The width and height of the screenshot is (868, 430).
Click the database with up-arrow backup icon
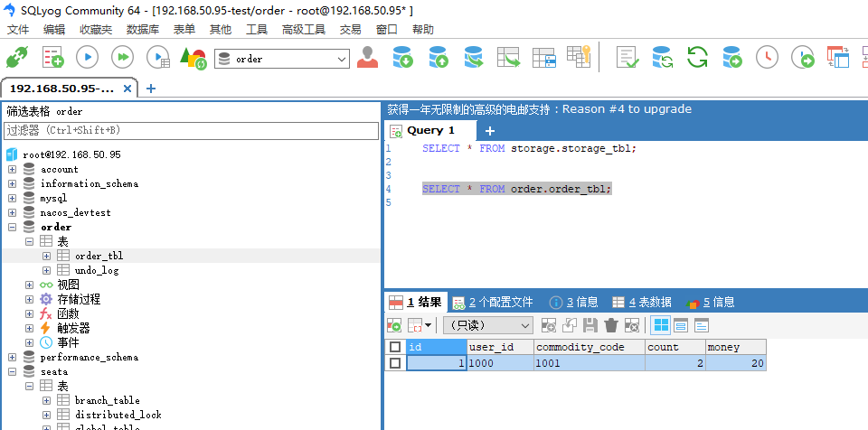(x=439, y=57)
